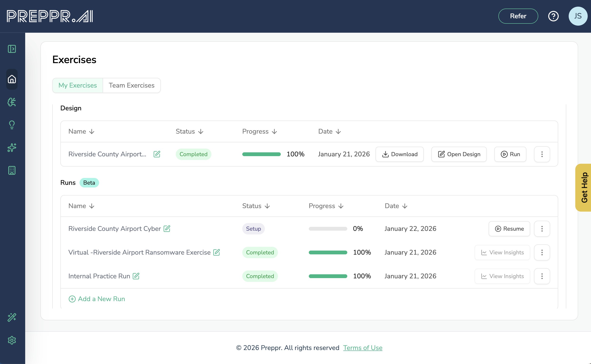Open the home icon in sidebar

[12, 79]
